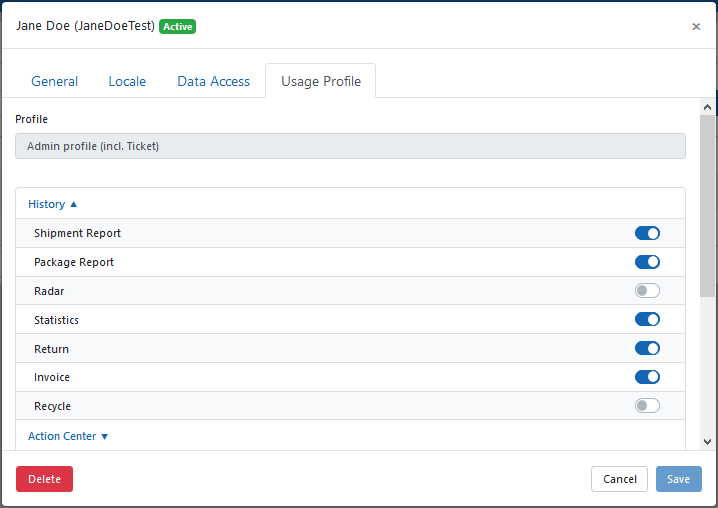Turn off the Invoice toggle
Viewport: 718px width, 508px height.
point(647,377)
